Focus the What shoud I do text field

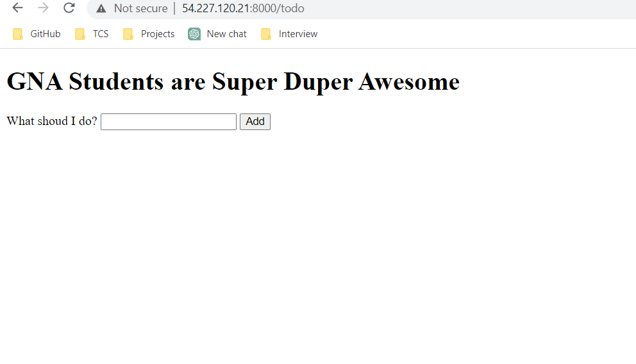(169, 122)
